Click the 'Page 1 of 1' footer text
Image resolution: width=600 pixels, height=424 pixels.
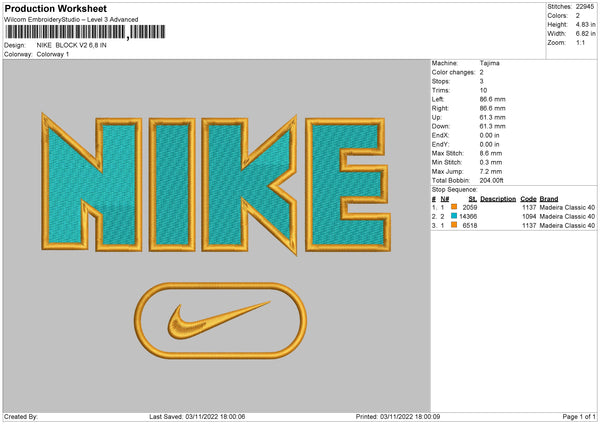(x=579, y=417)
